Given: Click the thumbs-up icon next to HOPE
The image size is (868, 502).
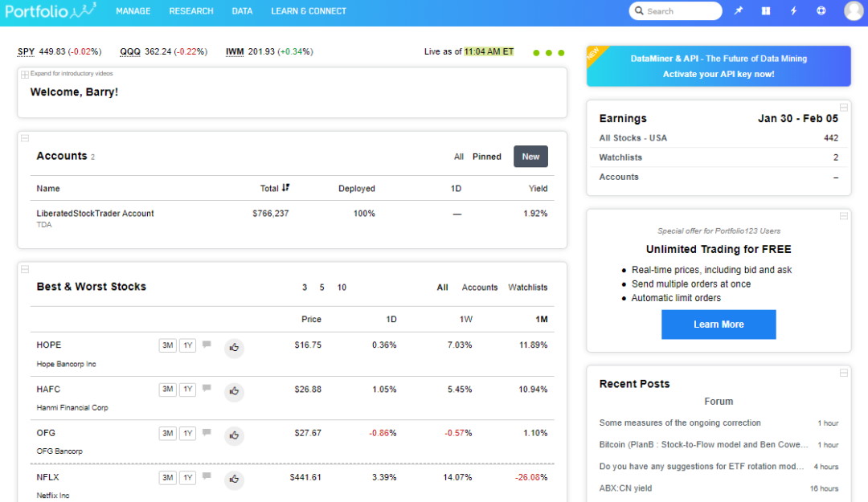Looking at the screenshot, I should [234, 349].
